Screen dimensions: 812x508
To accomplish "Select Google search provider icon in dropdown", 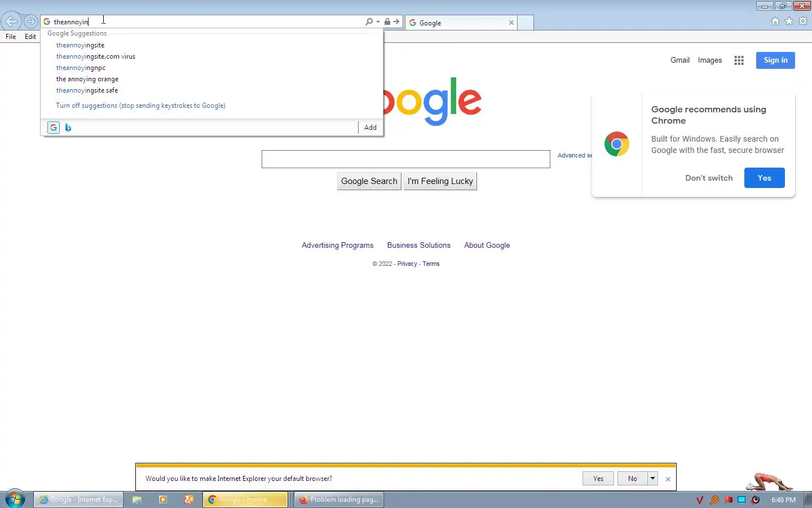I will point(54,128).
